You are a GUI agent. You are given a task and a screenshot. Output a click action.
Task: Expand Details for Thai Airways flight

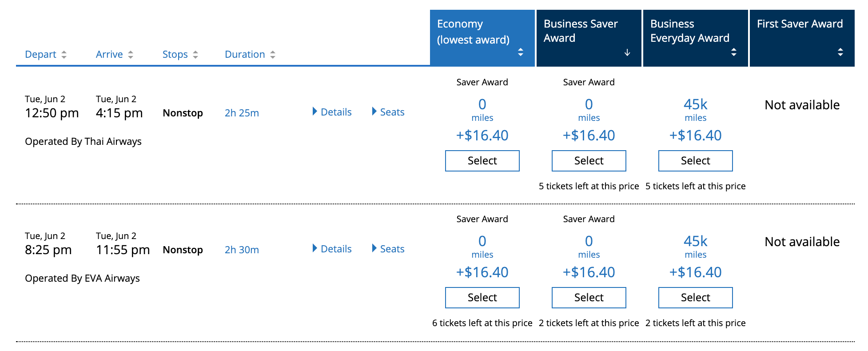[x=332, y=112]
